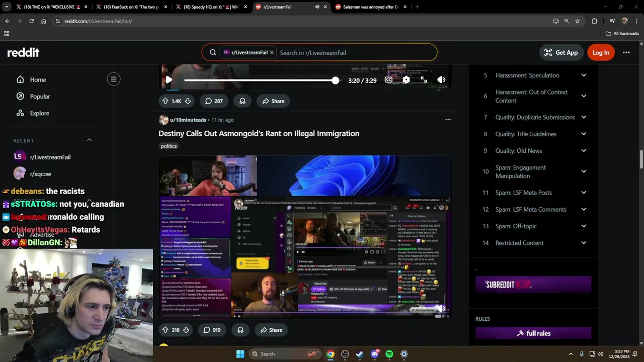The height and width of the screenshot is (362, 644).
Task: Open video player settings gear
Action: (x=406, y=79)
